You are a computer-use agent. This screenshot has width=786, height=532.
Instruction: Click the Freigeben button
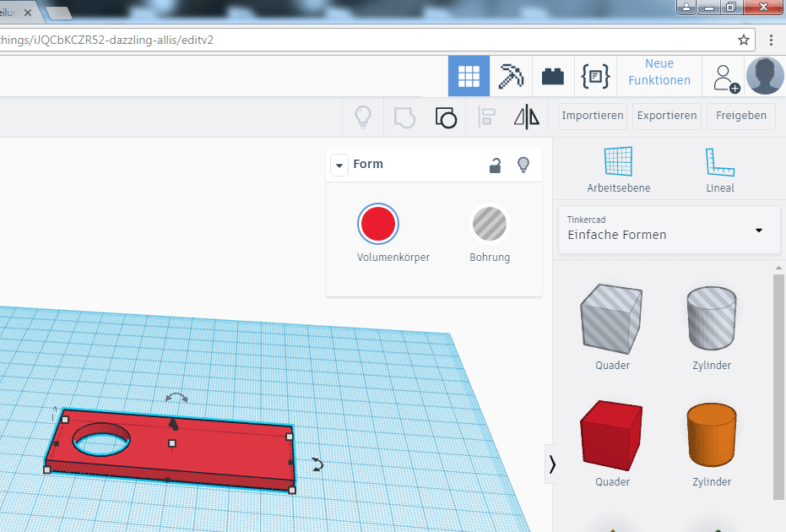pos(741,116)
